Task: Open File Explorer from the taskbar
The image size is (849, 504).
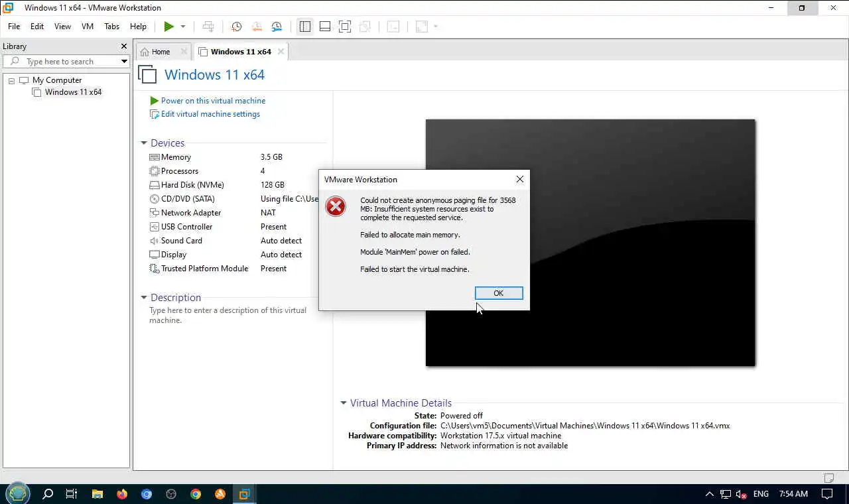Action: (x=97, y=494)
